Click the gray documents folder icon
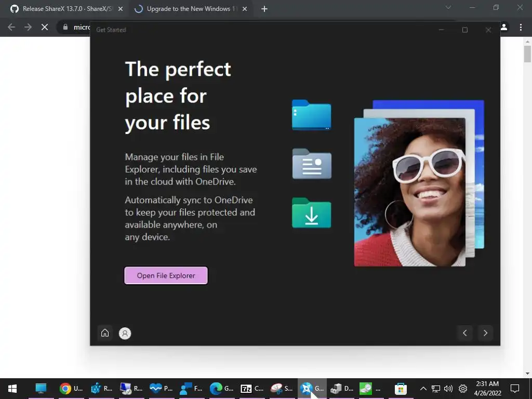 312,164
